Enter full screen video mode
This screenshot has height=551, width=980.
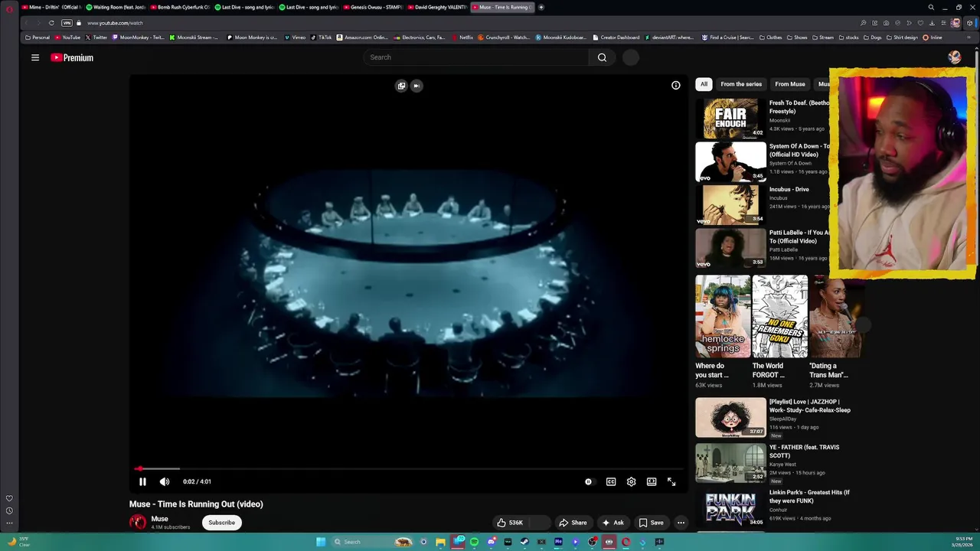tap(671, 481)
